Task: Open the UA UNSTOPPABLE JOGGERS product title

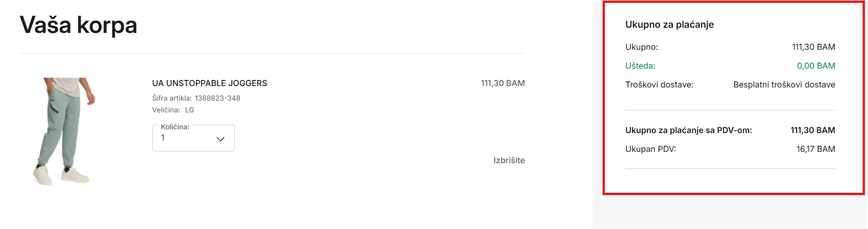Action: (209, 83)
